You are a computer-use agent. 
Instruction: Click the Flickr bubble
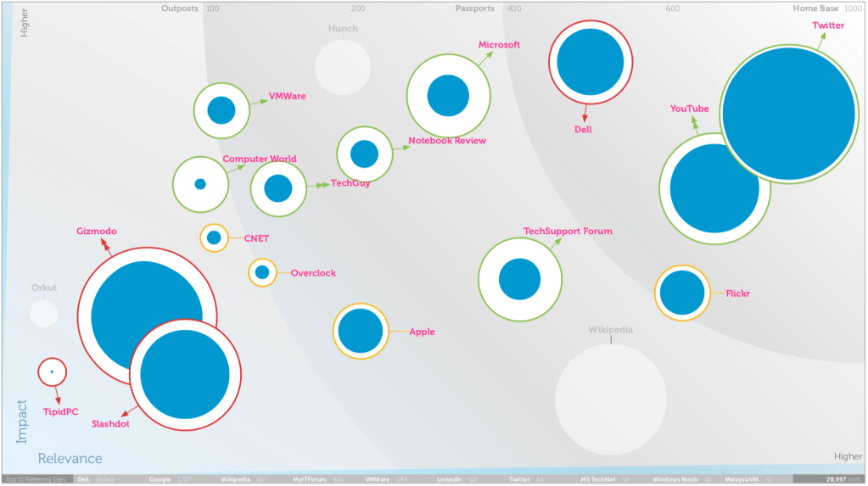tap(682, 293)
